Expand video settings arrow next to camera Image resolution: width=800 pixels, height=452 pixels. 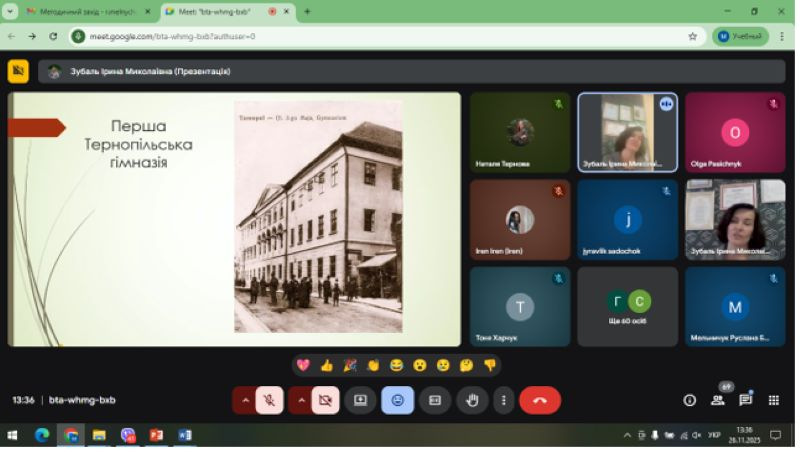[x=299, y=400]
